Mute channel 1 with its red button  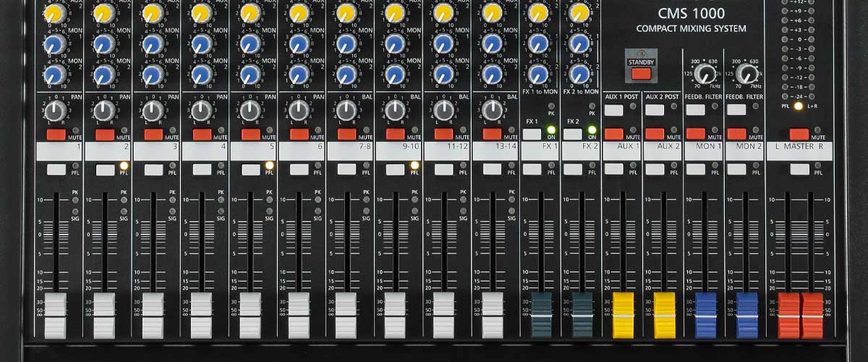pos(56,135)
